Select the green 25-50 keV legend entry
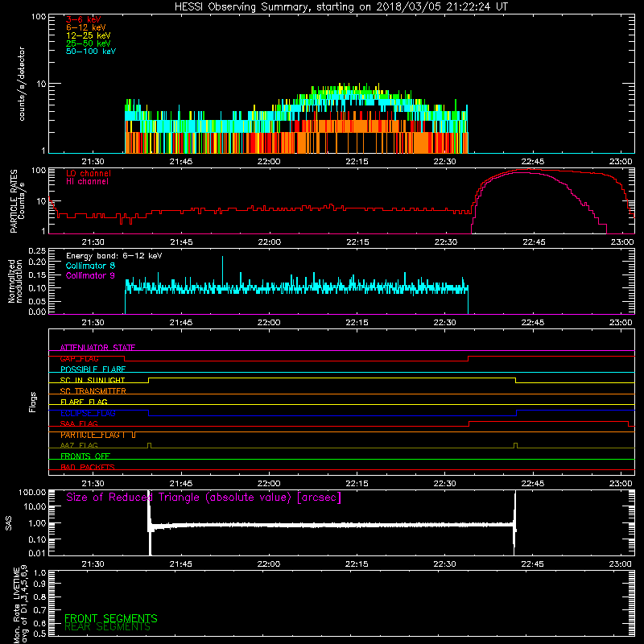The height and width of the screenshot is (644, 644). (89, 43)
